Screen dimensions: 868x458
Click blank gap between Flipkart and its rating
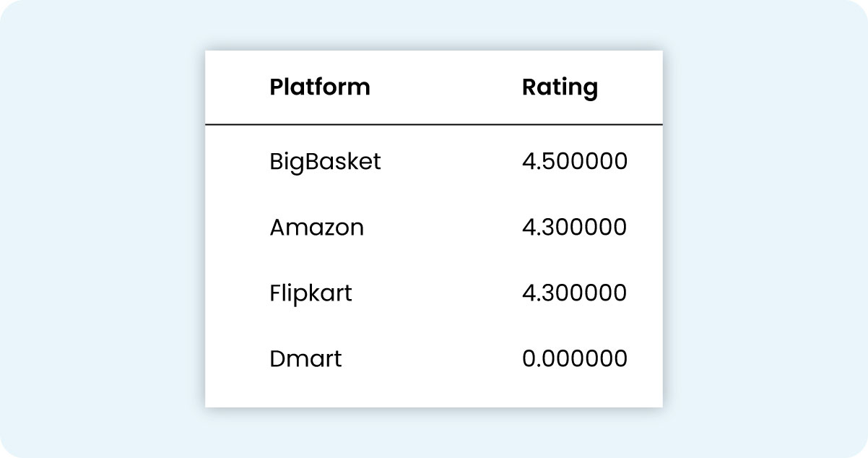tap(437, 293)
